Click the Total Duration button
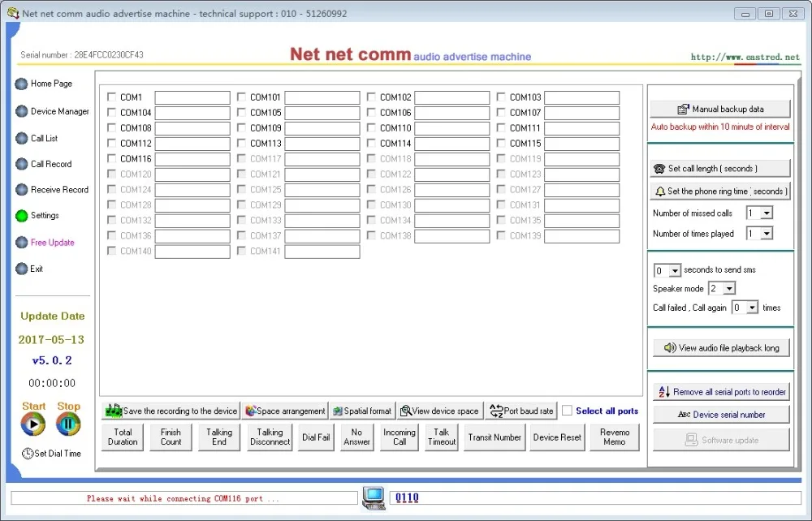 [x=123, y=437]
